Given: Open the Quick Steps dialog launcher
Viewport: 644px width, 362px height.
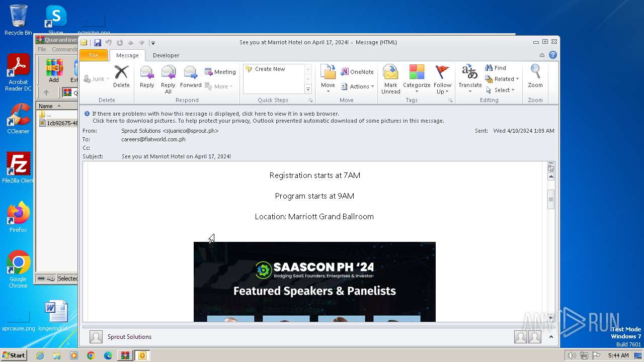Looking at the screenshot, I should point(310,101).
